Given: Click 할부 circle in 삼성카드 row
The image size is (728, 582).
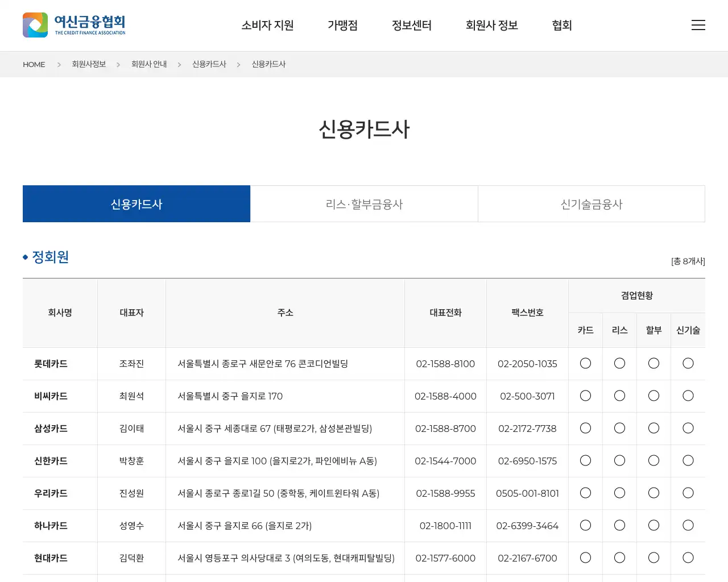Looking at the screenshot, I should click(x=653, y=428).
